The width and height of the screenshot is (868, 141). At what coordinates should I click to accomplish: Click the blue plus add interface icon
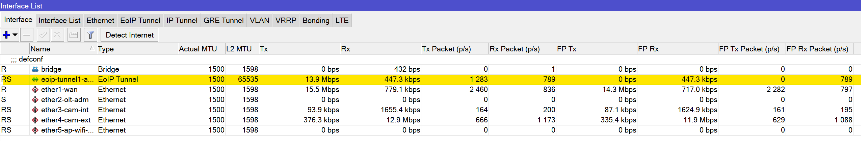[6, 35]
